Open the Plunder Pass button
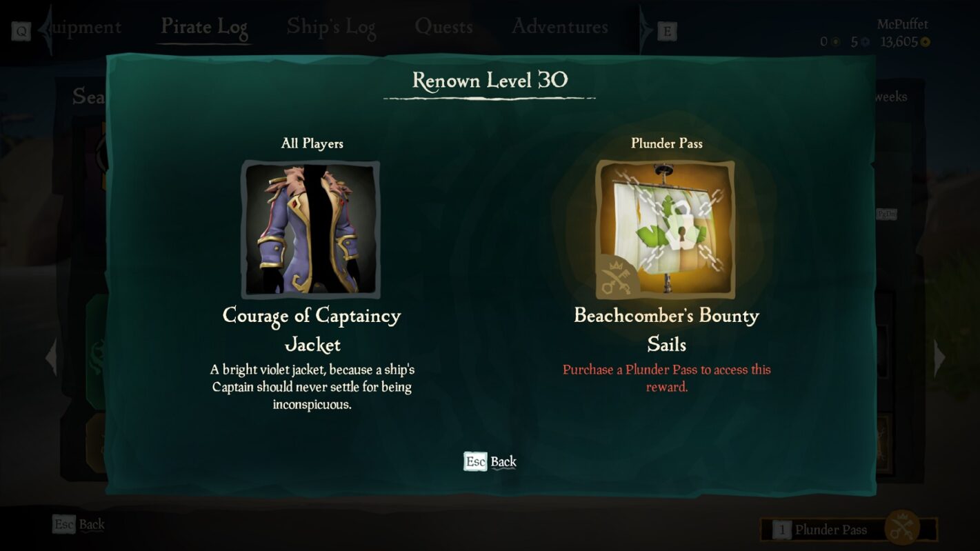Image resolution: width=980 pixels, height=551 pixels. [x=849, y=530]
